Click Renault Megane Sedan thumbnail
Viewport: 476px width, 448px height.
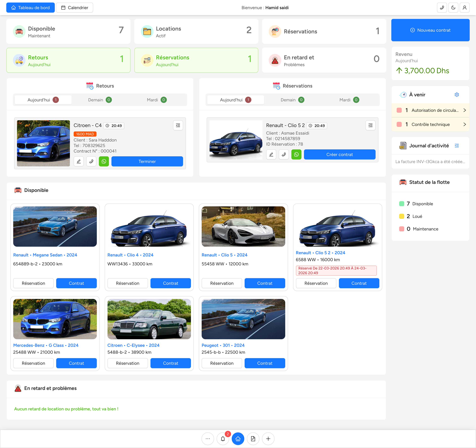point(55,226)
